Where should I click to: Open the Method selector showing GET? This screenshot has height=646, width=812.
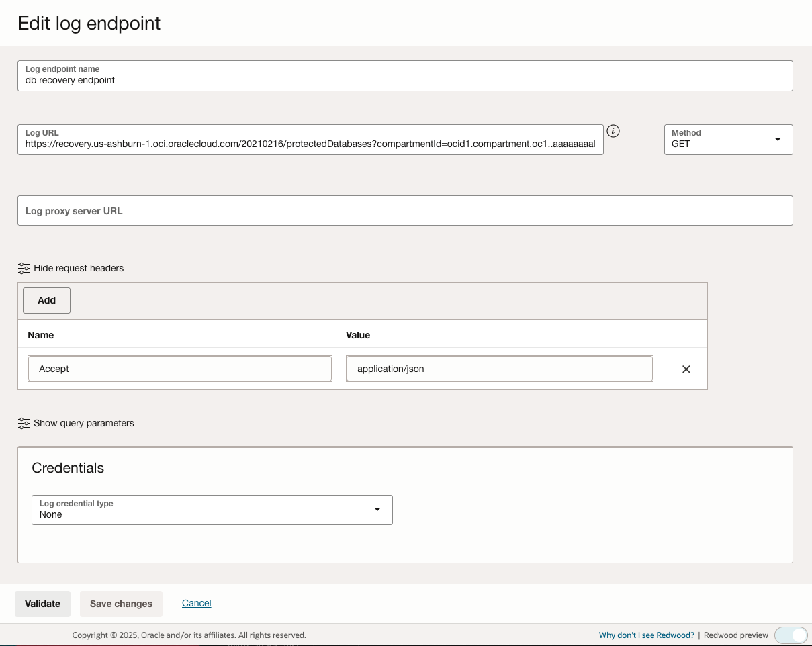(x=728, y=139)
